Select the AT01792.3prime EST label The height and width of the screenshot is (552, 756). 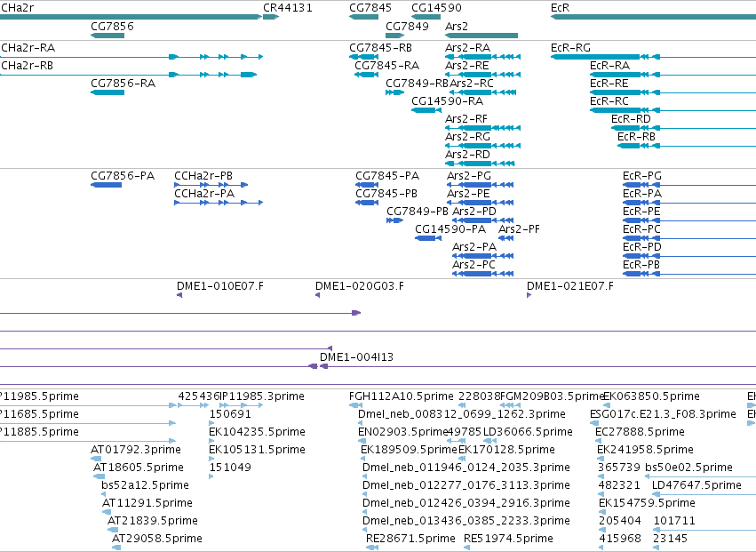point(136,450)
